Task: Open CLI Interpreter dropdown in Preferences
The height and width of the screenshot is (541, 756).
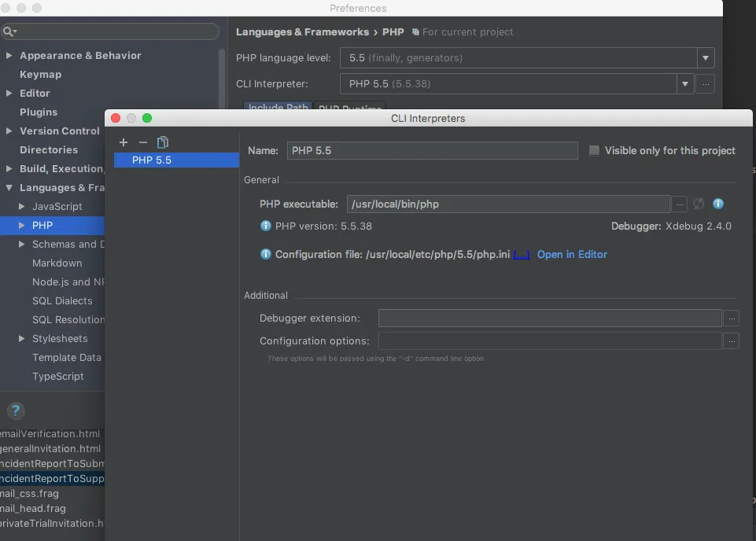Action: click(x=684, y=84)
